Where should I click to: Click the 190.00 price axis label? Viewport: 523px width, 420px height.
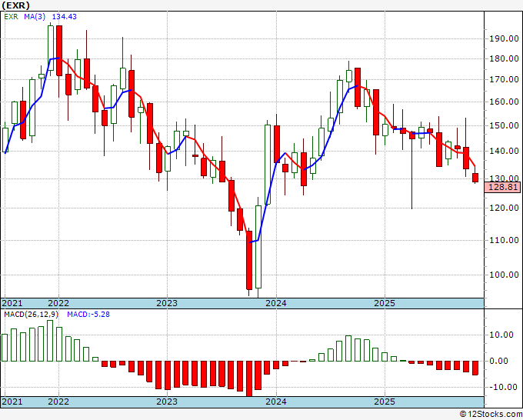(504, 38)
